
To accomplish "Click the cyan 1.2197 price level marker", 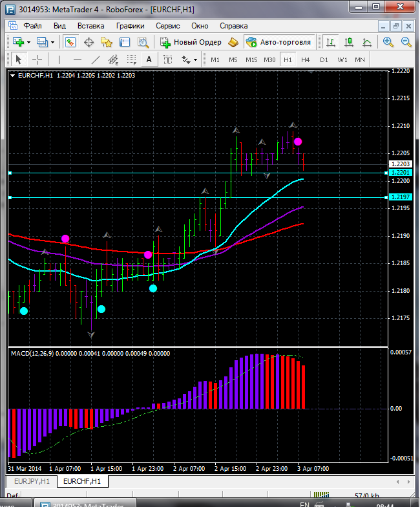I will tap(400, 197).
